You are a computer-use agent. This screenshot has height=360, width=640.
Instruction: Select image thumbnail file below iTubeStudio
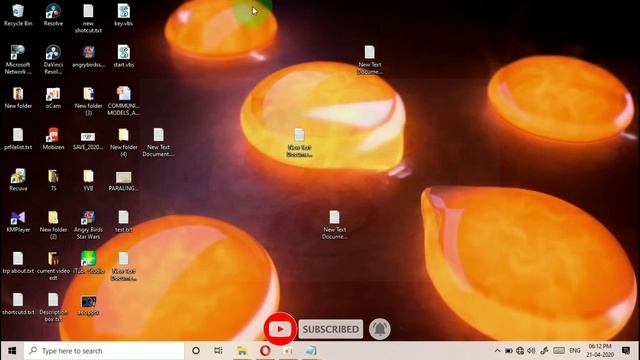coord(88,306)
